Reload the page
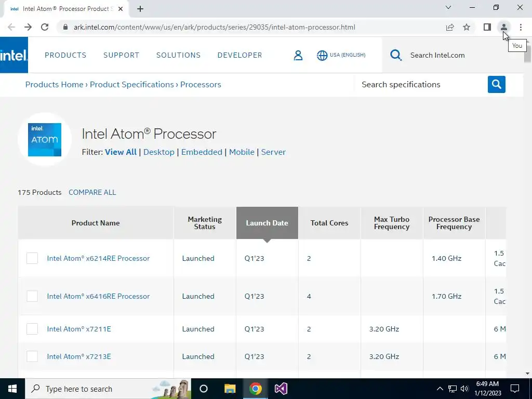The height and width of the screenshot is (399, 532). [45, 27]
